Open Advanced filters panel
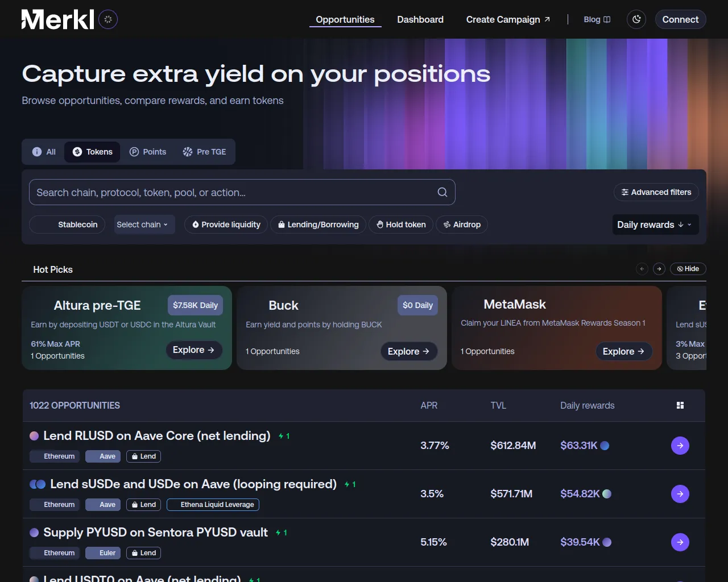728x582 pixels. pos(656,192)
